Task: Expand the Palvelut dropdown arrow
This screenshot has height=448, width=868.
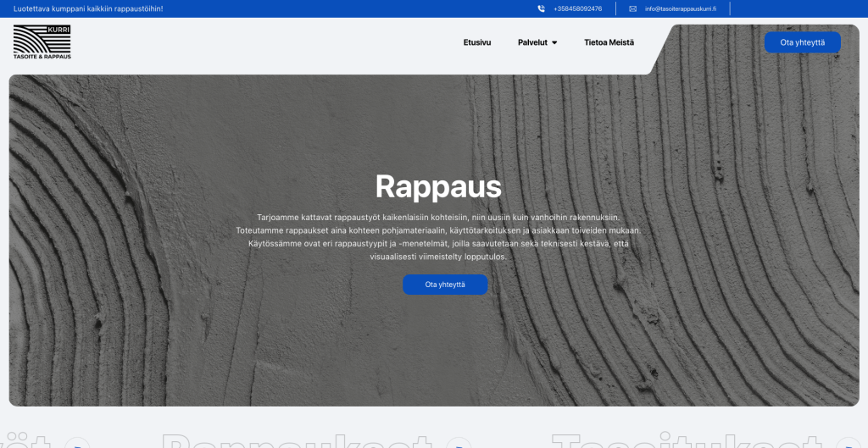Action: point(554,42)
